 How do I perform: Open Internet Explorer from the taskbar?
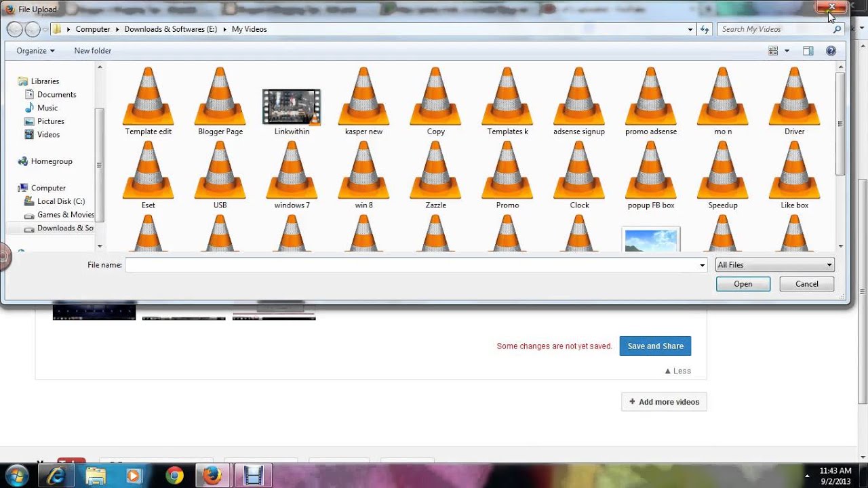click(56, 476)
